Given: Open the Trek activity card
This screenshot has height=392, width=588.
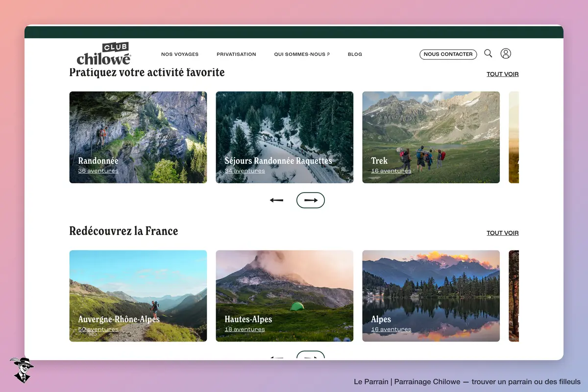Looking at the screenshot, I should point(431,137).
